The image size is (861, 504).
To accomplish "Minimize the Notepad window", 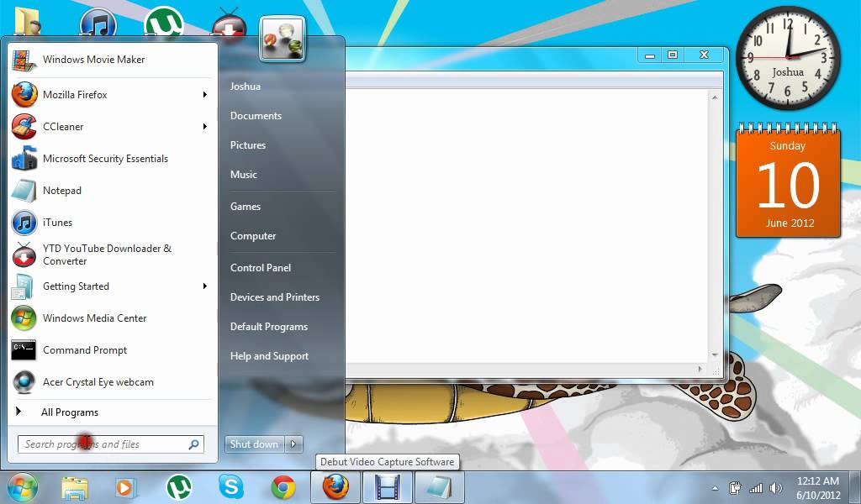I will (x=650, y=55).
